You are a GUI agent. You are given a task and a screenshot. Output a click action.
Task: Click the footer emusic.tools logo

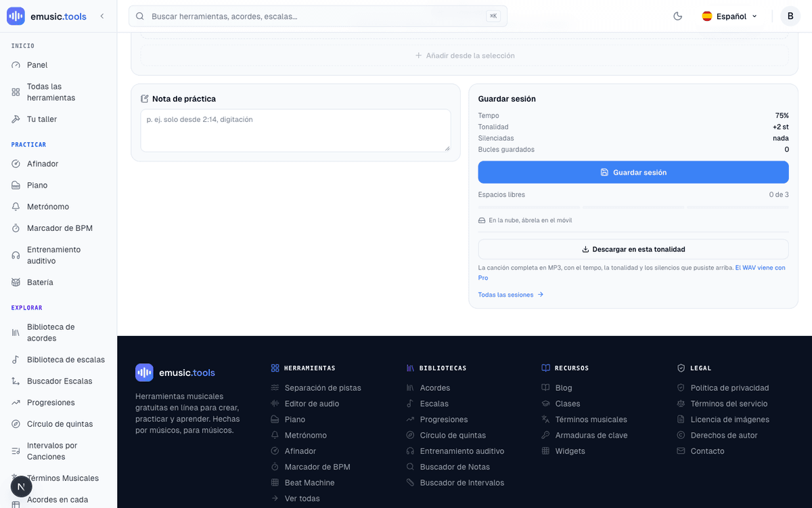(175, 373)
